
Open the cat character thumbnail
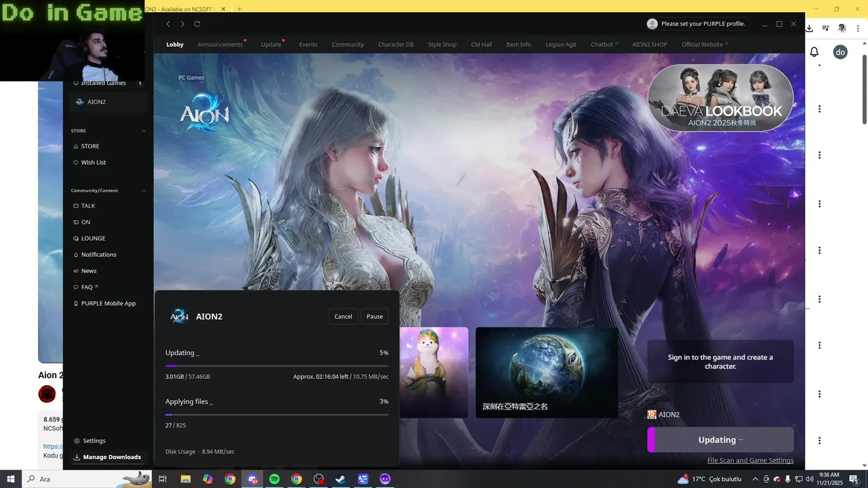click(434, 373)
